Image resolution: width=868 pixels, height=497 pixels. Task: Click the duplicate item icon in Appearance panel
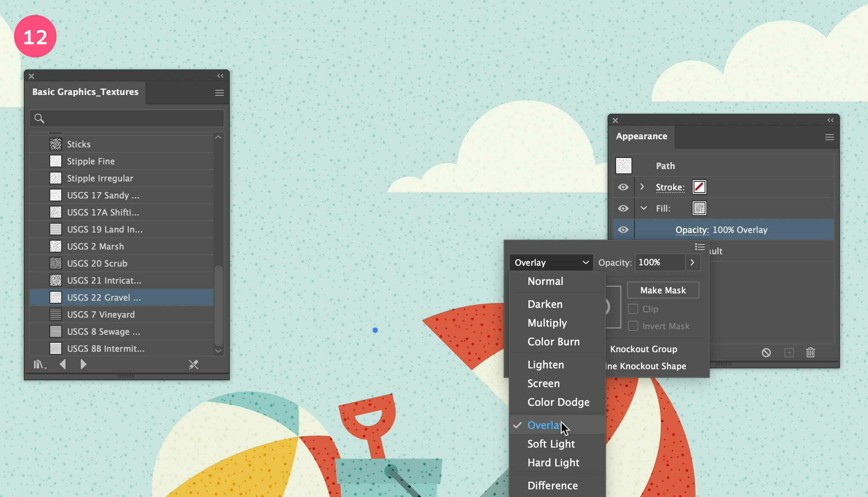click(789, 353)
